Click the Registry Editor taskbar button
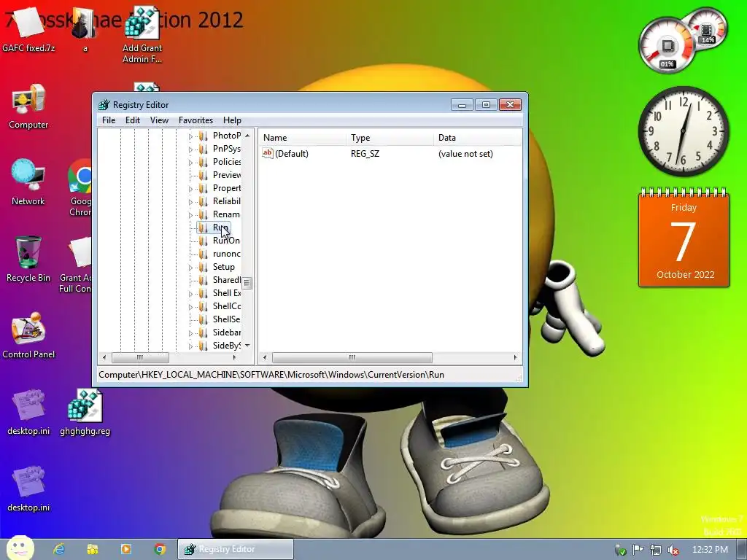The height and width of the screenshot is (560, 747). [236, 549]
